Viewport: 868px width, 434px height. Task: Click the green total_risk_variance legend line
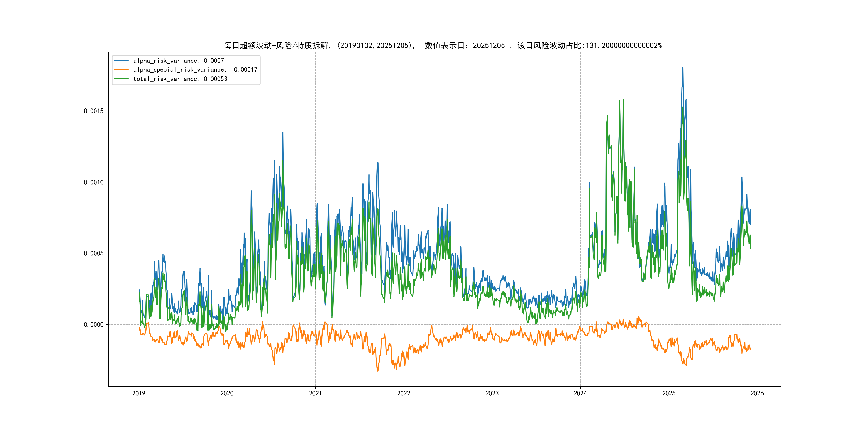pyautogui.click(x=121, y=79)
